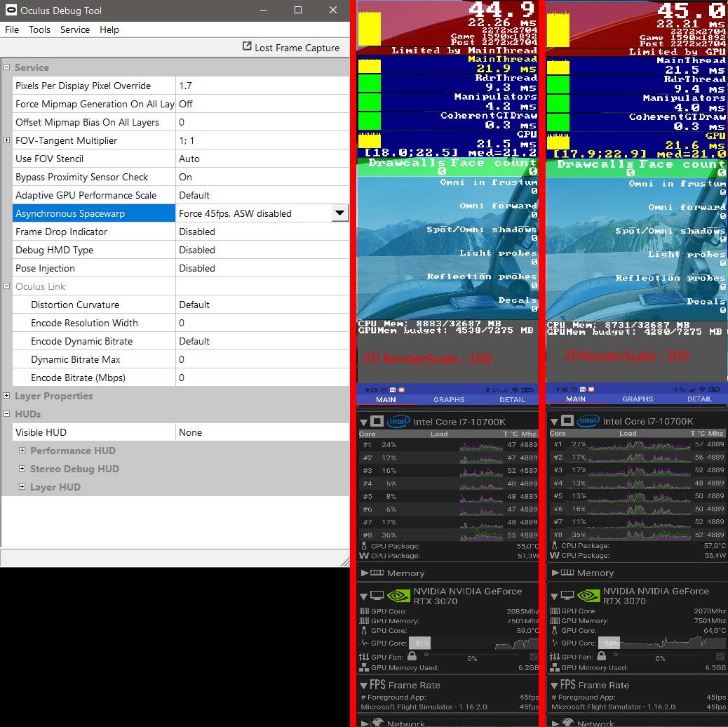
Task: Switch to GRAPHS tab in right monitor panel
Action: 638,399
